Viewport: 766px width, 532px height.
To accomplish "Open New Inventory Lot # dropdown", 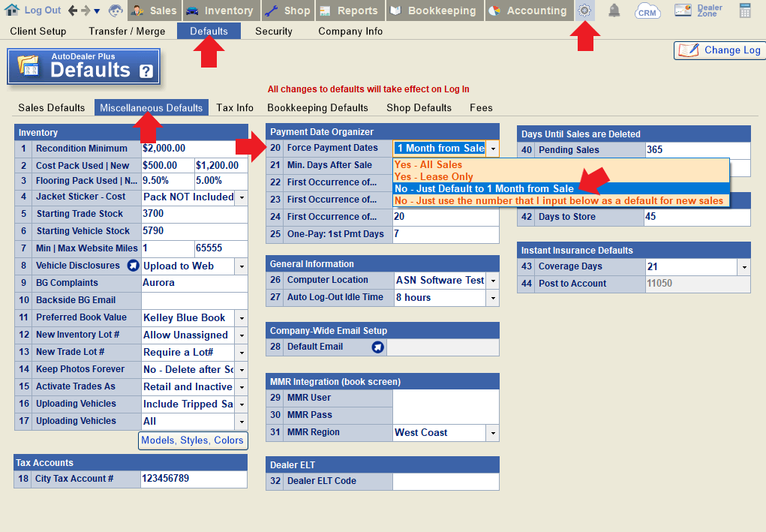I will [x=242, y=335].
